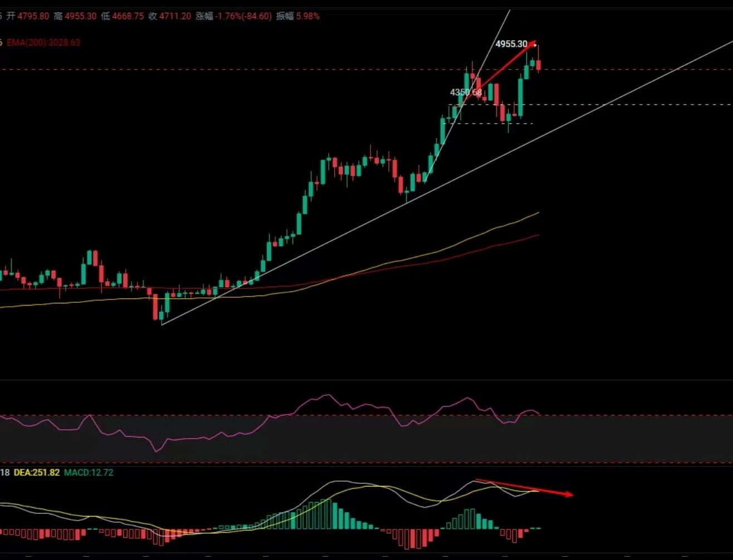Click the close price 收 4711.20
The image size is (733, 560).
[x=170, y=16]
